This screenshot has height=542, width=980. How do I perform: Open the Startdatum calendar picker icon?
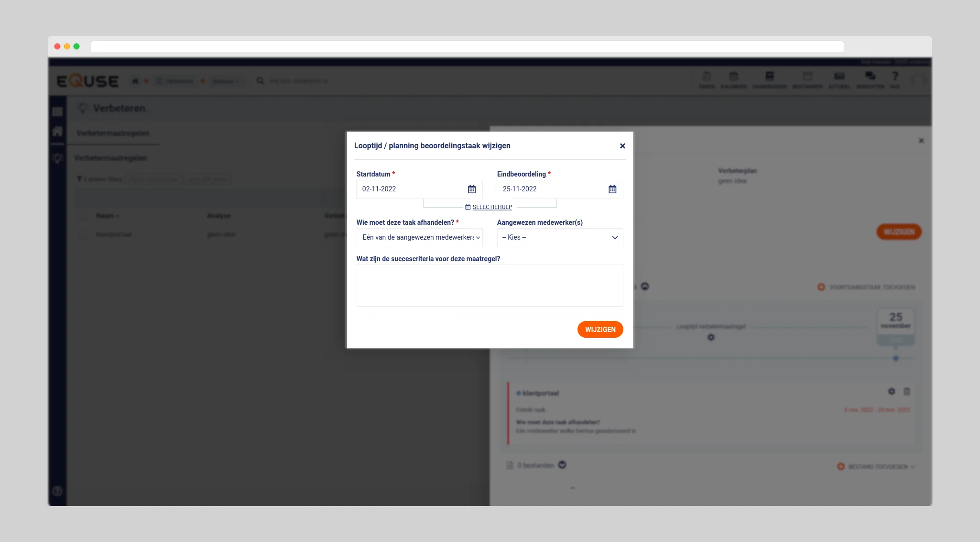coord(471,189)
